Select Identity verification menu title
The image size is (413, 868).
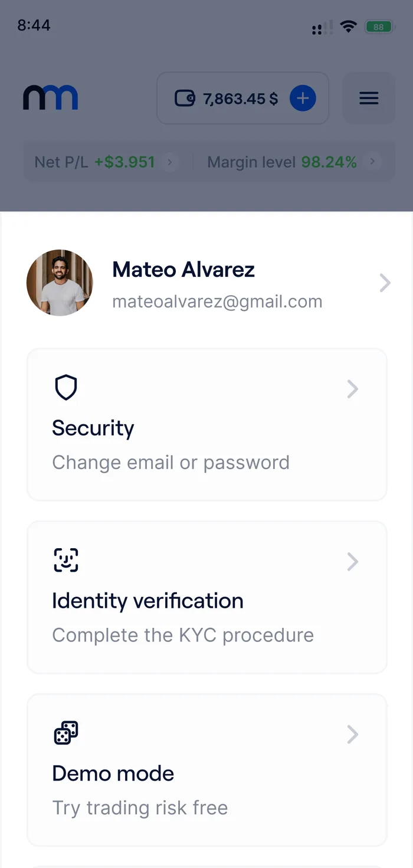tap(148, 601)
